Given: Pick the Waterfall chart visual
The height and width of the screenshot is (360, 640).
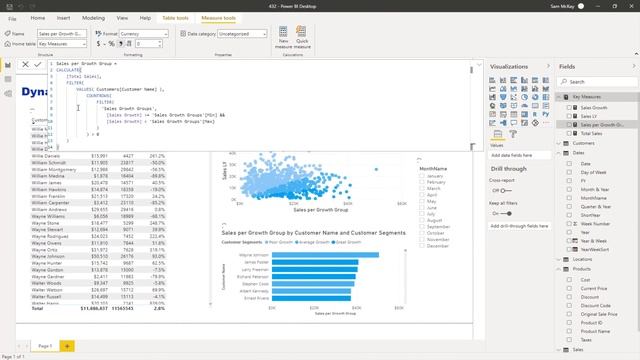Looking at the screenshot, I should 492,97.
